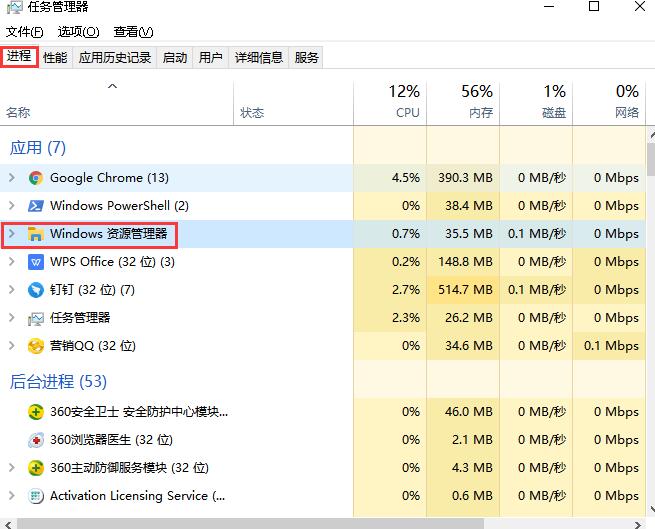Open the 查看(V) menu

[x=133, y=32]
